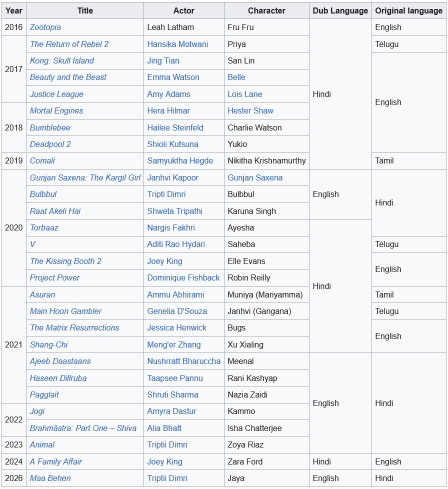Open the Pagglait link
This screenshot has height=489, width=448.
pos(44,394)
